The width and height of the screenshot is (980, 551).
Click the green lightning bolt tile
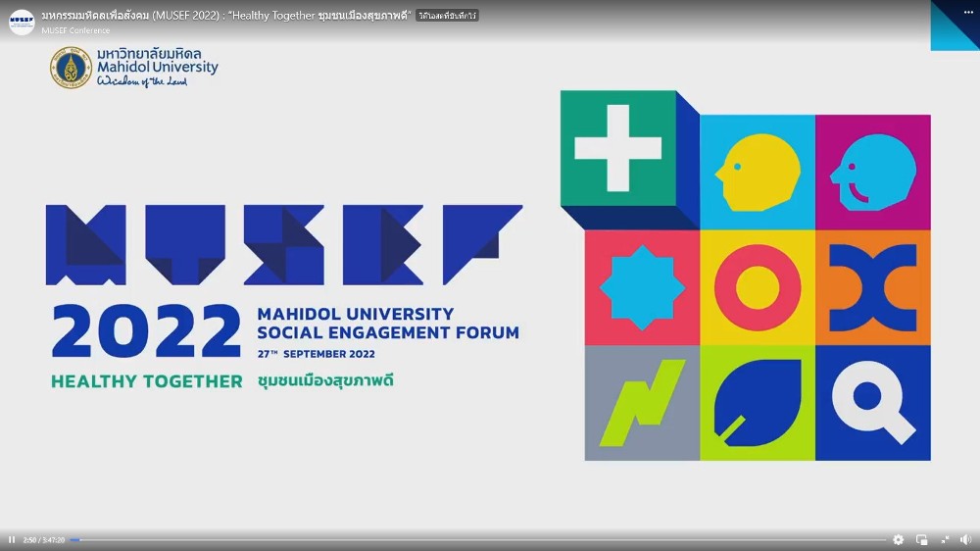coord(642,402)
